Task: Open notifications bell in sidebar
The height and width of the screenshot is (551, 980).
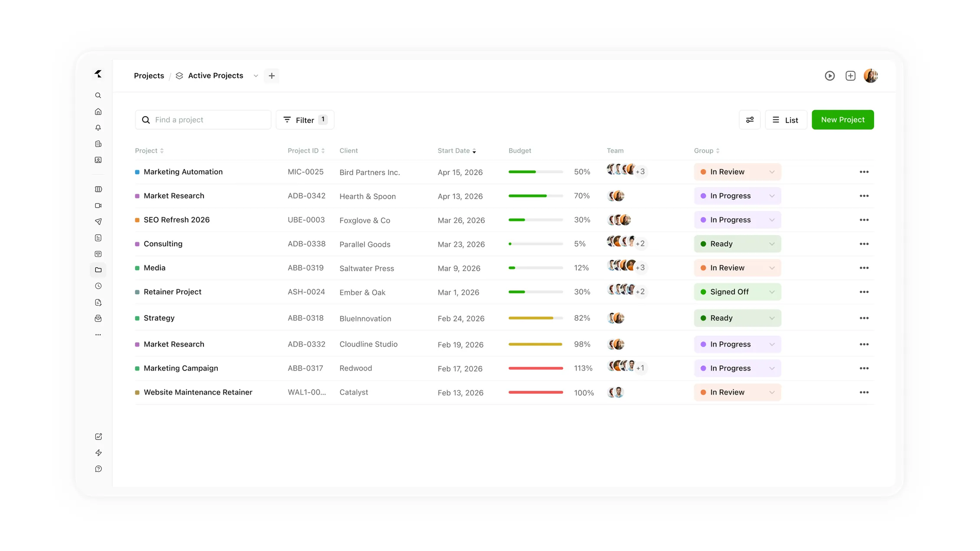Action: (98, 128)
